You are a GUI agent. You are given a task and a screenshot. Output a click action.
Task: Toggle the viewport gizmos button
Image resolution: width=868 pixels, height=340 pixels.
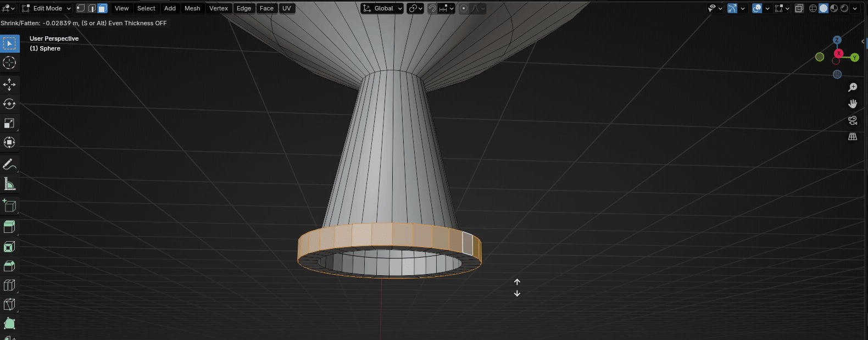click(732, 8)
